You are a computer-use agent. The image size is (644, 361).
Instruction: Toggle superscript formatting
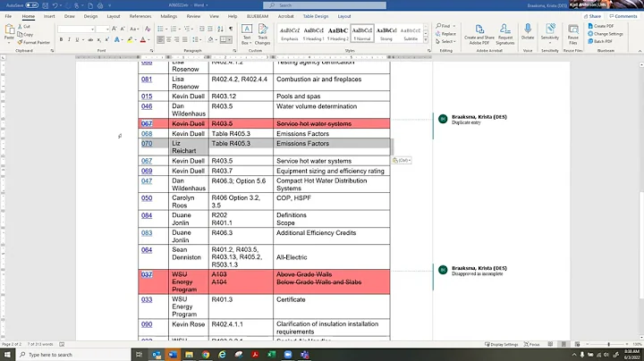(106, 39)
